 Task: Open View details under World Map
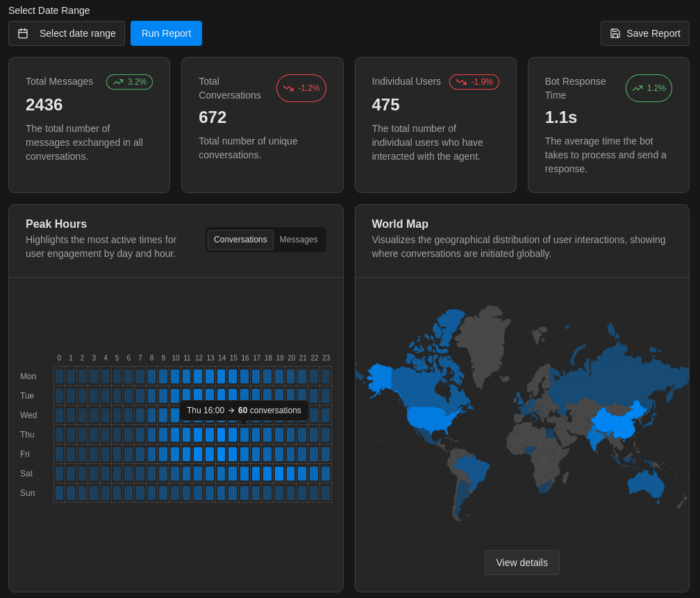tap(522, 563)
